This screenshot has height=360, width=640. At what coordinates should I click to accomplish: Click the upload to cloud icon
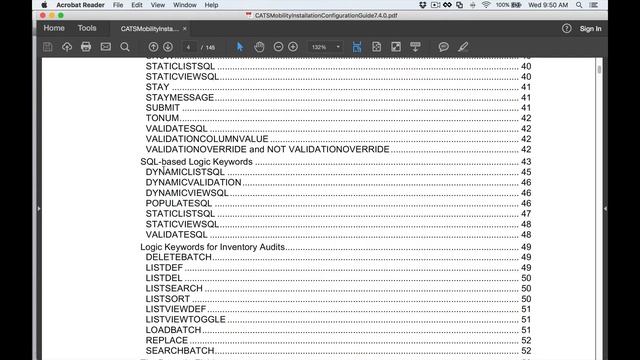click(67, 47)
